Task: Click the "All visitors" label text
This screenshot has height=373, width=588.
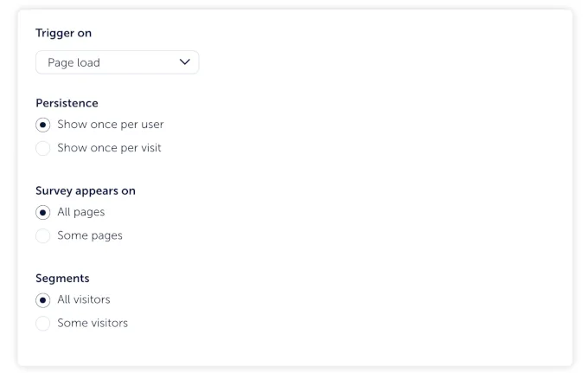Action: [84, 300]
